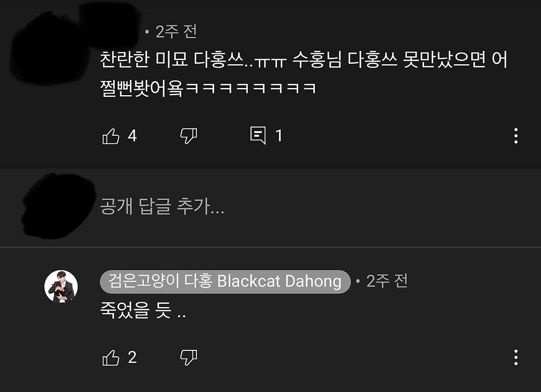The image size is (541, 392).
Task: Click the like count 2 on the reply
Action: (x=132, y=357)
